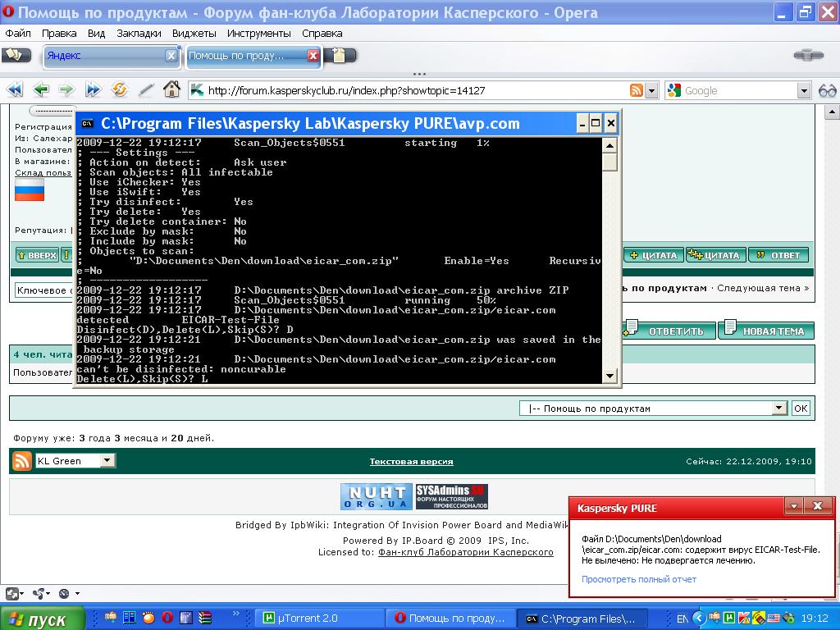Click the reload page icon
This screenshot has height=630, width=840.
tap(120, 90)
